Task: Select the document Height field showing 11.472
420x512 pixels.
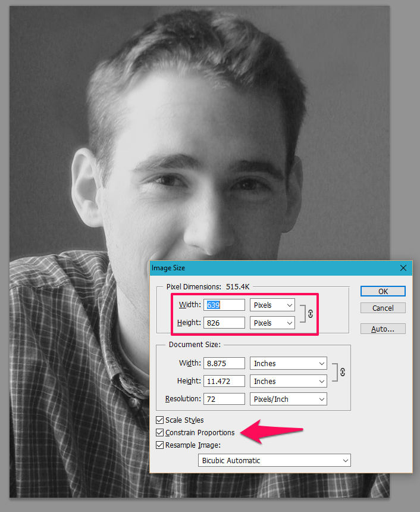Action: point(224,381)
